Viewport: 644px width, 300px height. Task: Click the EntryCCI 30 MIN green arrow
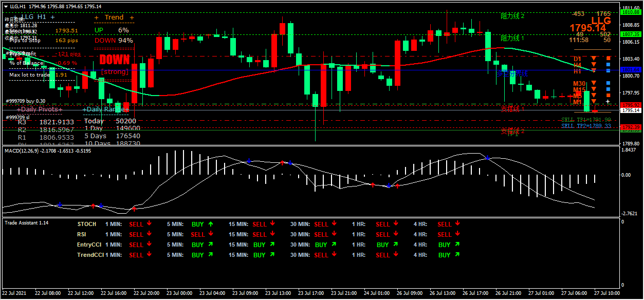point(334,245)
